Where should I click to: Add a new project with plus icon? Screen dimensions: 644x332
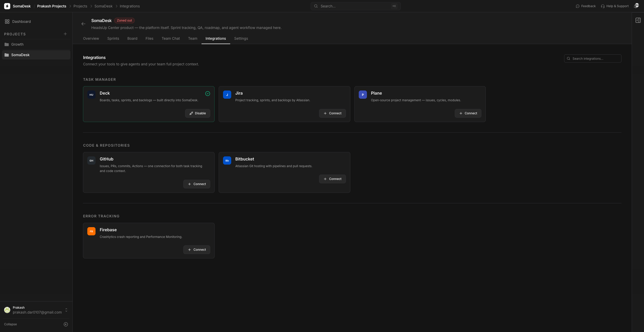coord(65,34)
